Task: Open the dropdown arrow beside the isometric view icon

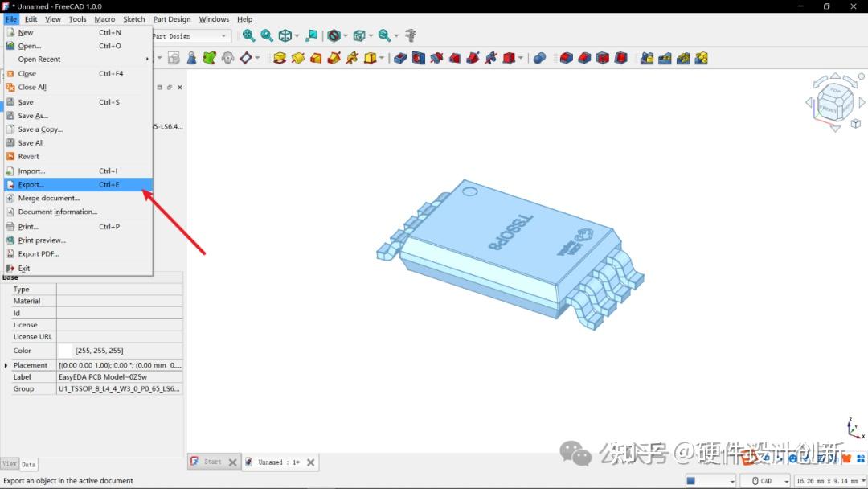Action: coord(297,36)
